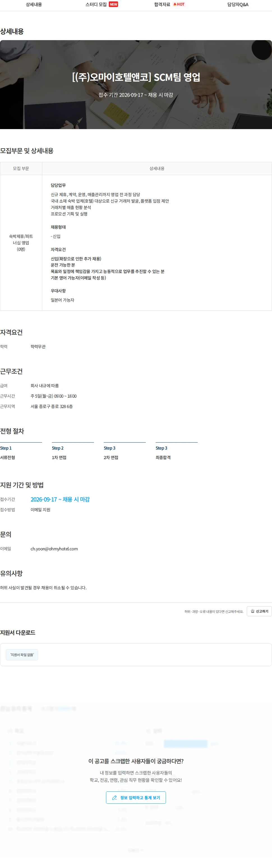
Task: Click the address 서울 종로구 종로 328 6층
Action: click(x=52, y=406)
